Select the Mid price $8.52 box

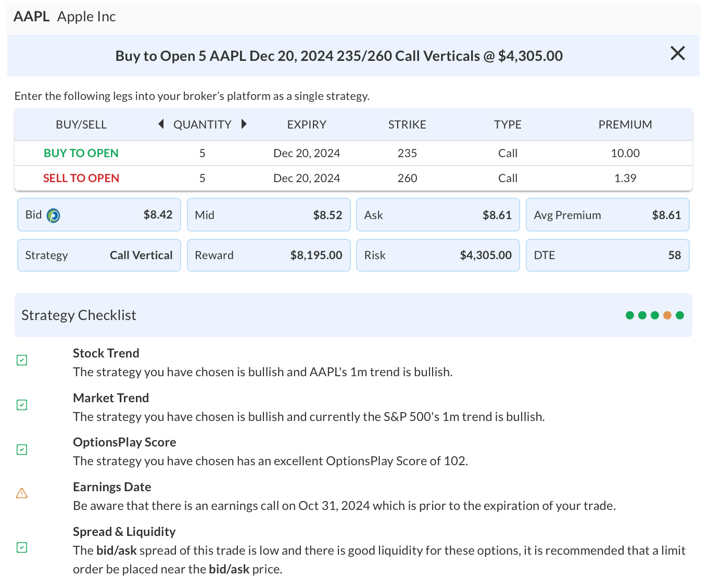[x=269, y=215]
